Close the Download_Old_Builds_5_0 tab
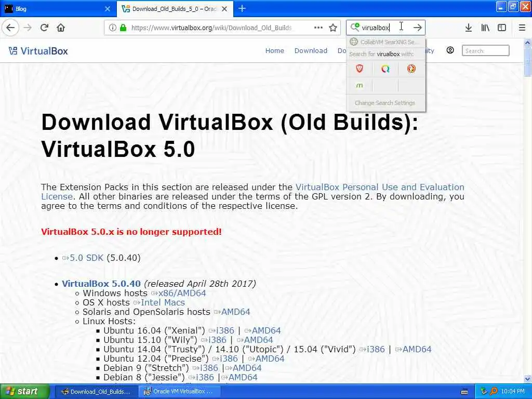Viewport: 532px width, 399px height. tap(224, 9)
